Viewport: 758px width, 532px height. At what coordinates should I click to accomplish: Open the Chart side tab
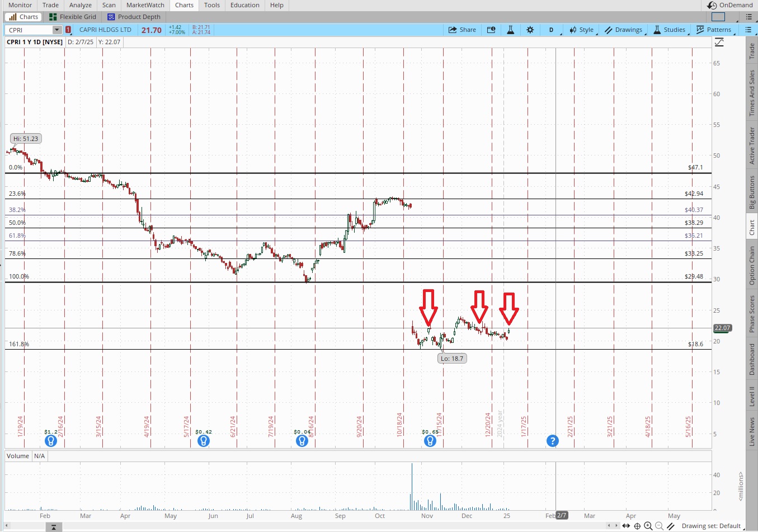point(752,228)
